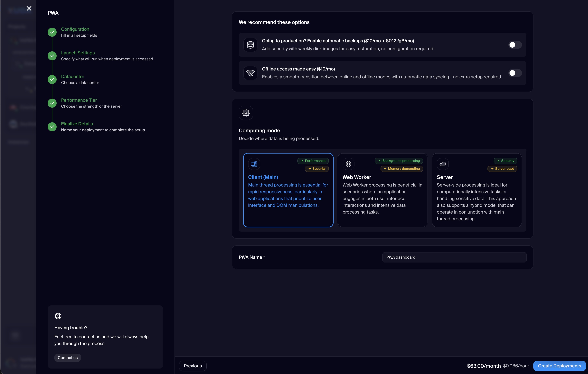Click the Datacenter step checkmark icon

tap(52, 79)
